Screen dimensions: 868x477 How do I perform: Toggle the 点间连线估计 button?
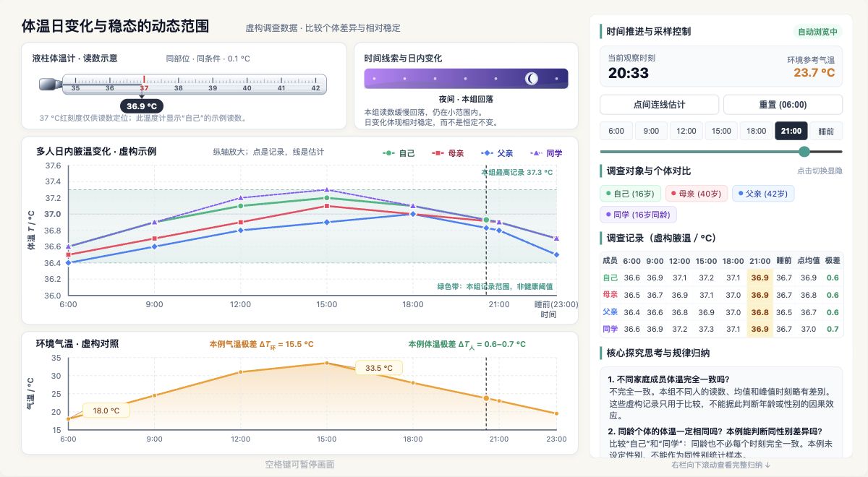coord(659,105)
